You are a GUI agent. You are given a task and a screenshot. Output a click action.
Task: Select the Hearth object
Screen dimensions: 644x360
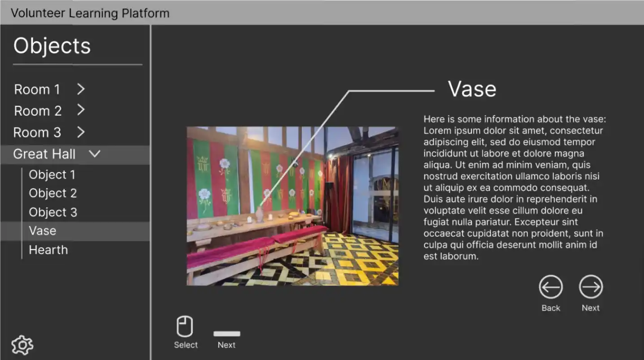48,249
